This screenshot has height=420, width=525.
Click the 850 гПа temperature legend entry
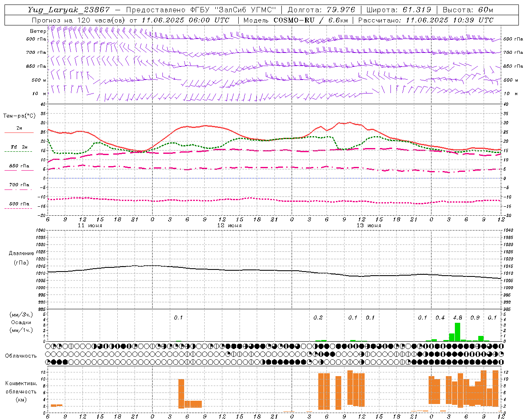[x=19, y=166]
